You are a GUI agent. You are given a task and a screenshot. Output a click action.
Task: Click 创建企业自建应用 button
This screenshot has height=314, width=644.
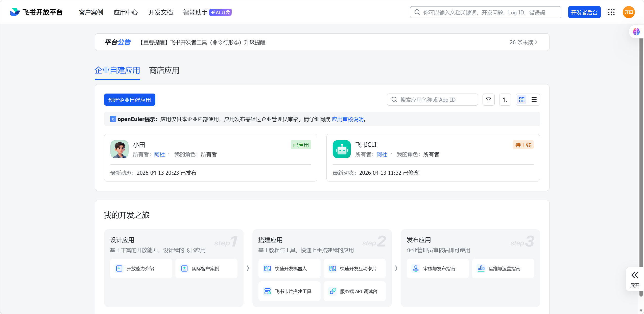130,100
